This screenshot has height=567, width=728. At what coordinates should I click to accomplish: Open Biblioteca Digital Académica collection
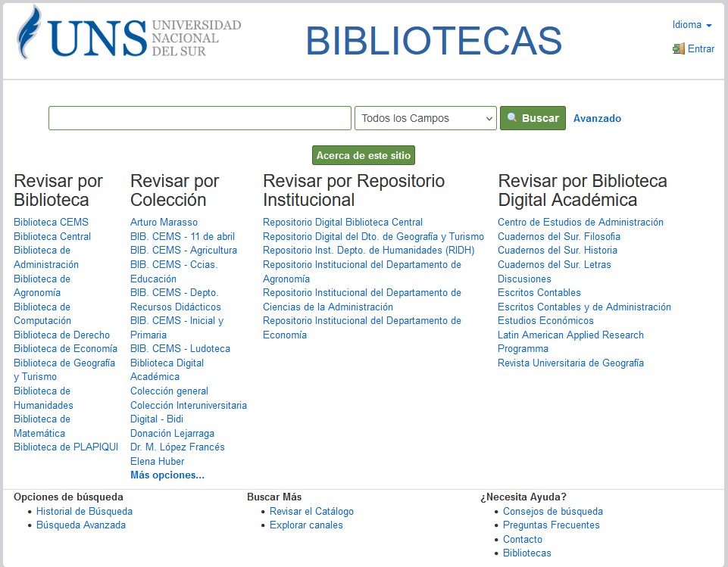tap(167, 370)
